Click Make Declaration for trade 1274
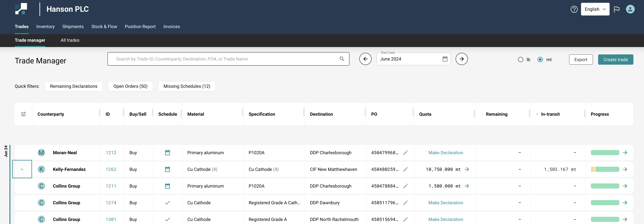 tap(446, 203)
